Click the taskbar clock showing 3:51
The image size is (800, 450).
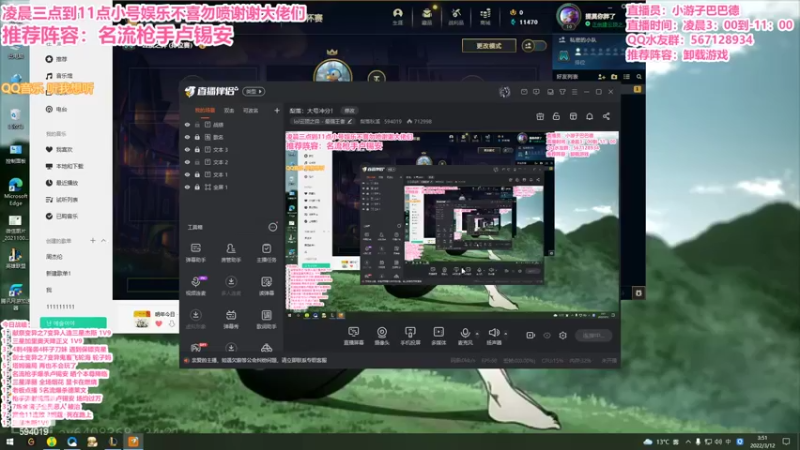pos(762,441)
